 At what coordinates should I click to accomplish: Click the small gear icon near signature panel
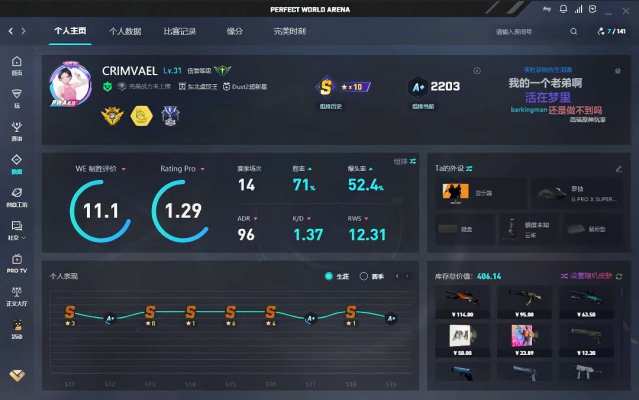tap(618, 71)
